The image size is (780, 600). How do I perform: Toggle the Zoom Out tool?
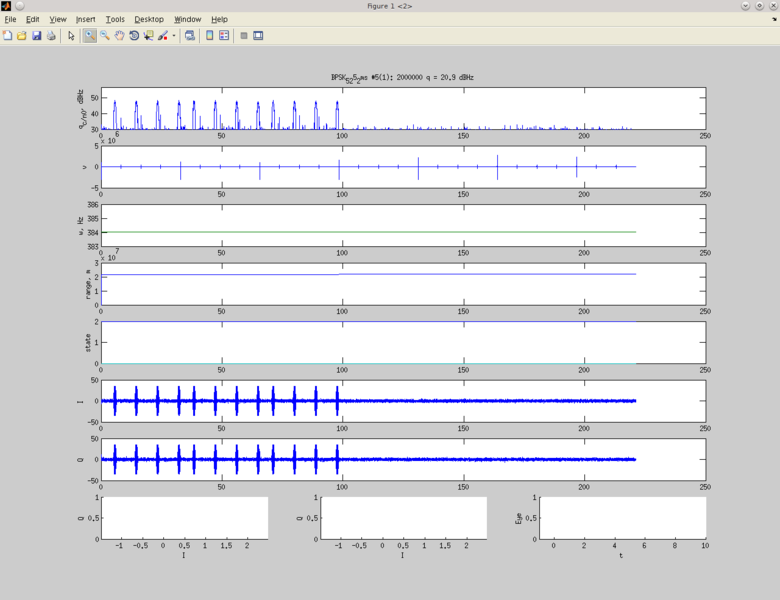104,36
